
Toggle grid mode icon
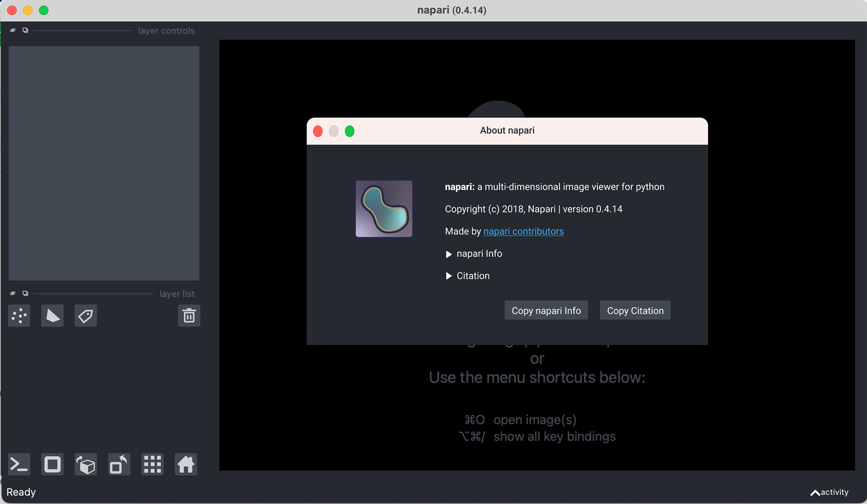tap(153, 464)
